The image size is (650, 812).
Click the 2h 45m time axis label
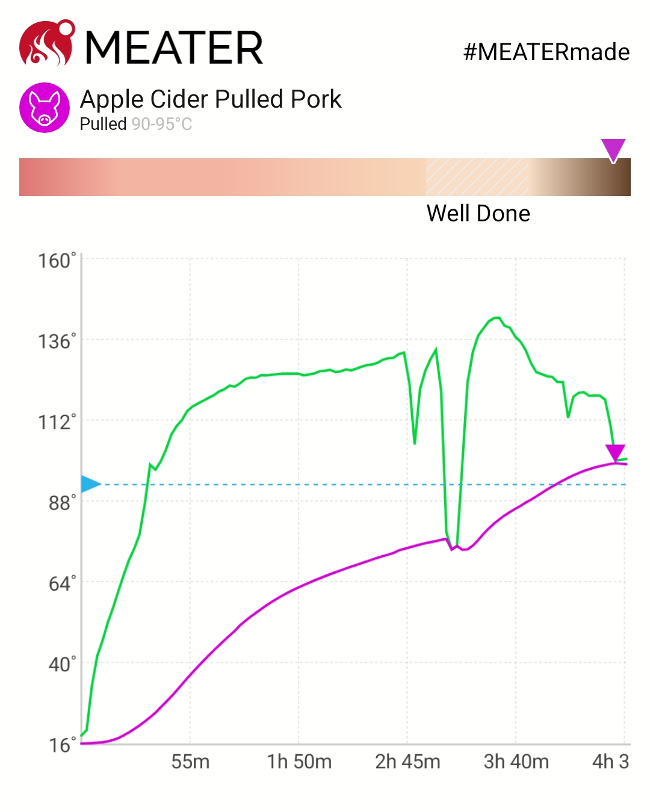407,761
